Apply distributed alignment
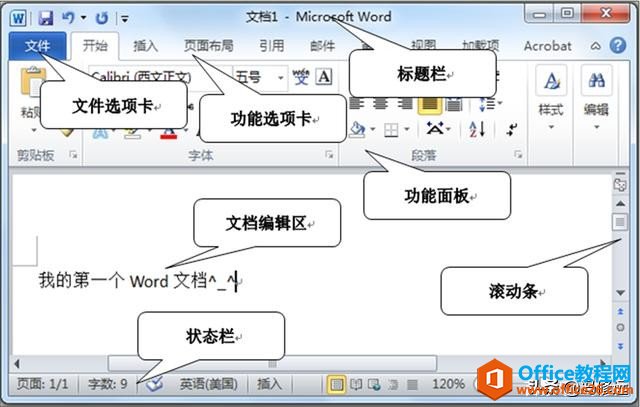 (x=453, y=105)
